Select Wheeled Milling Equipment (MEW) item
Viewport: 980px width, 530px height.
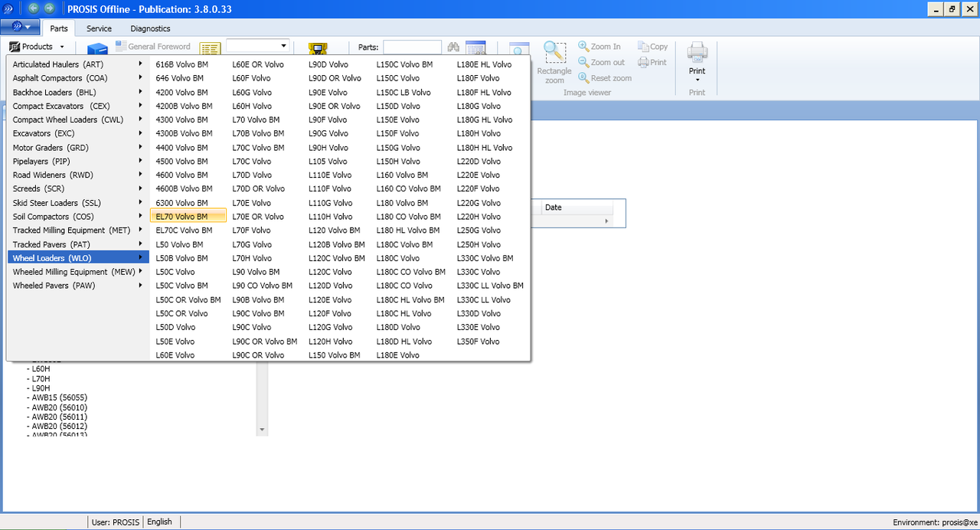(x=78, y=272)
